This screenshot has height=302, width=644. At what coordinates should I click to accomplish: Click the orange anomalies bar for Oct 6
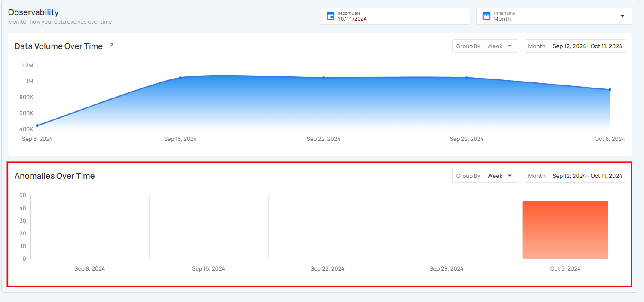click(x=565, y=230)
